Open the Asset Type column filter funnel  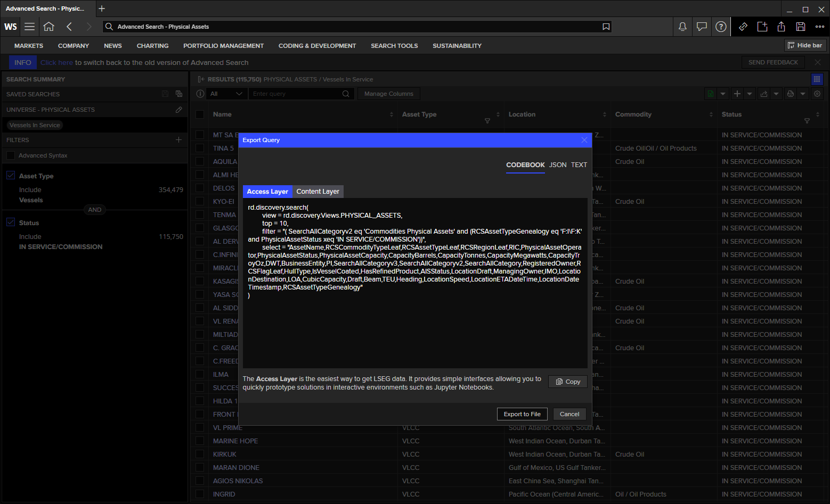pos(487,121)
